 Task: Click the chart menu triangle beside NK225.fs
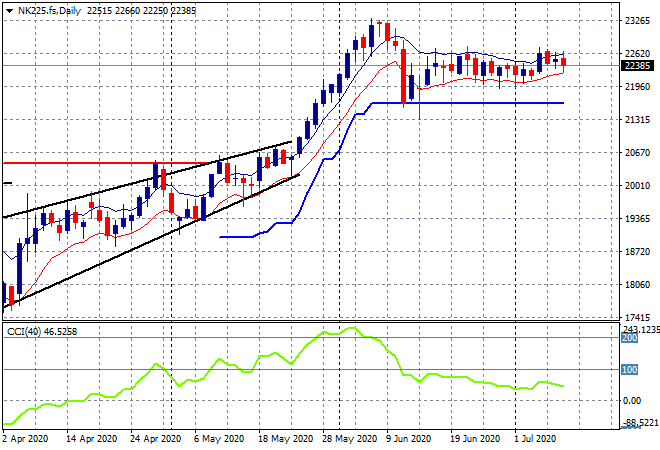9,9
